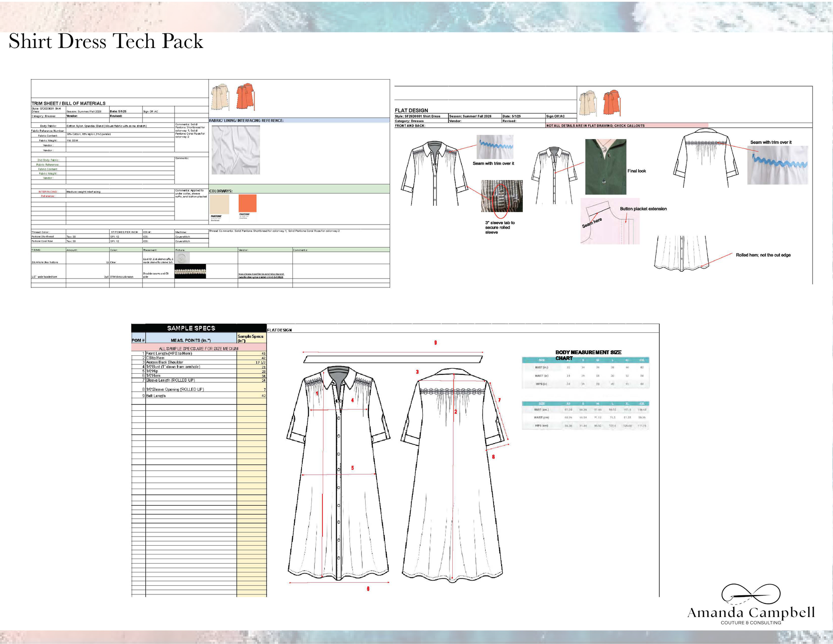
Task: Click the Amanda Campbell infinity logo
Action: click(x=751, y=594)
